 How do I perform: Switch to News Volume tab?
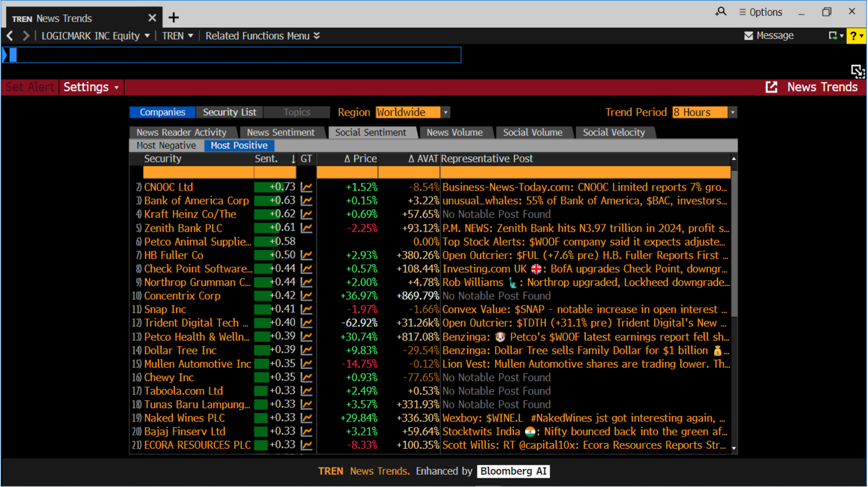455,133
